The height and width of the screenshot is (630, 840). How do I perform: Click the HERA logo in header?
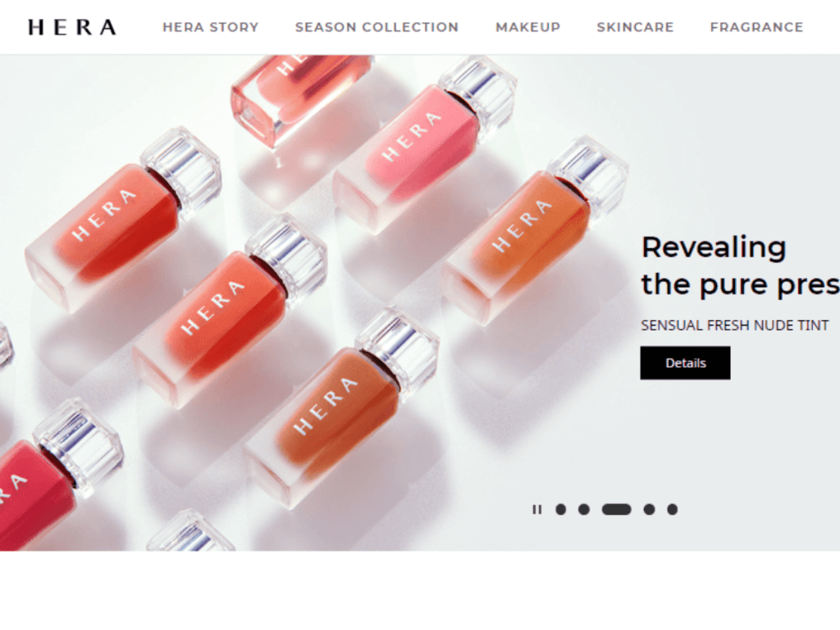pyautogui.click(x=72, y=27)
